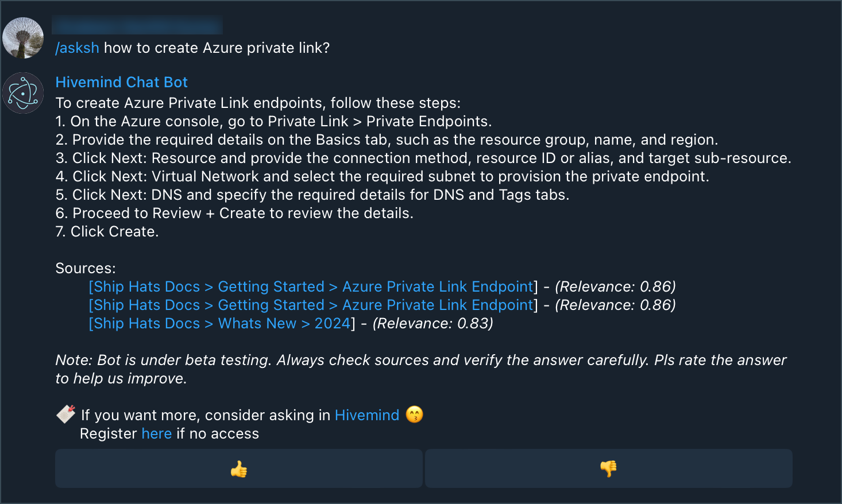Click the italic beta testing note
Image resolution: width=842 pixels, height=504 pixels.
point(421,369)
